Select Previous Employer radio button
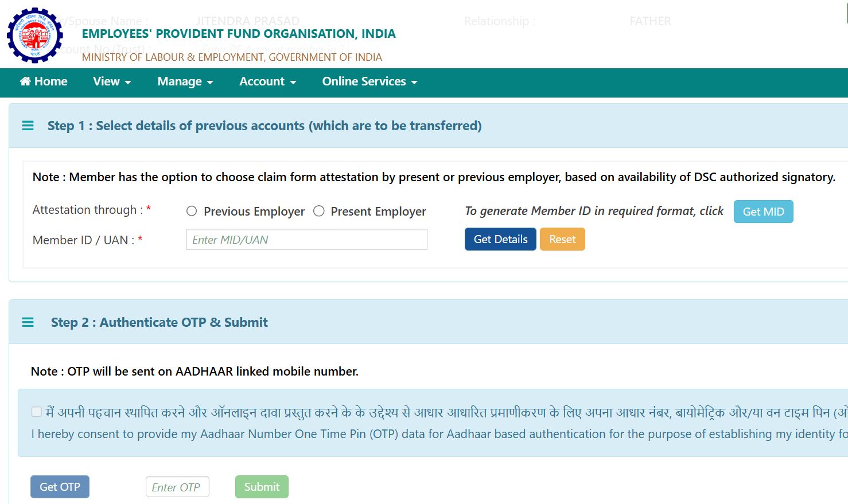 pyautogui.click(x=192, y=211)
